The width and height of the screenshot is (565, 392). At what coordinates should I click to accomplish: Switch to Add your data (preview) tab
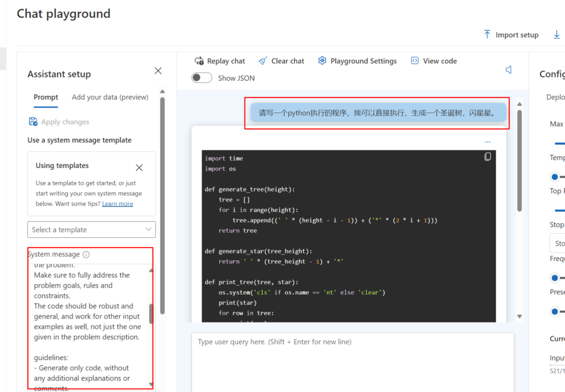coord(110,97)
